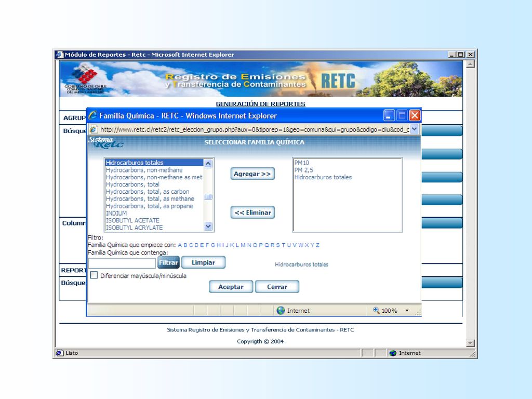
Task: Filter families starting with letter Z
Action: click(x=317, y=245)
